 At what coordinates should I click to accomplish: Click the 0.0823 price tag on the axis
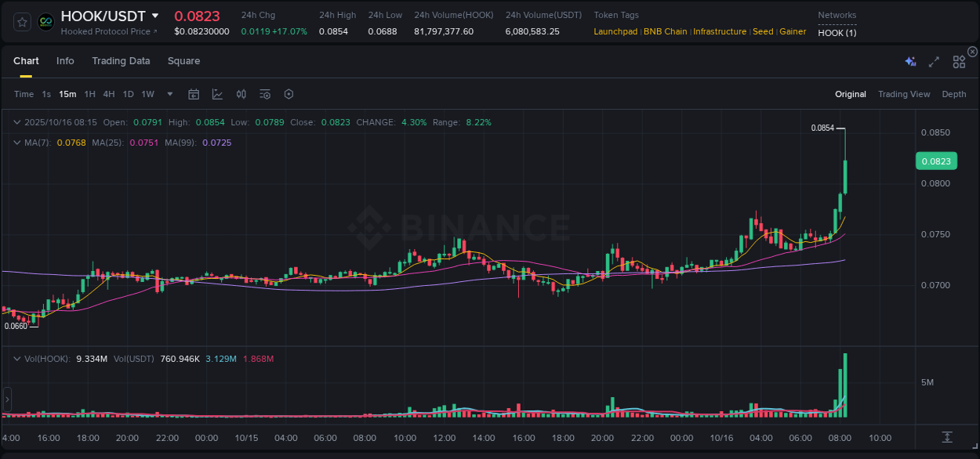click(936, 161)
